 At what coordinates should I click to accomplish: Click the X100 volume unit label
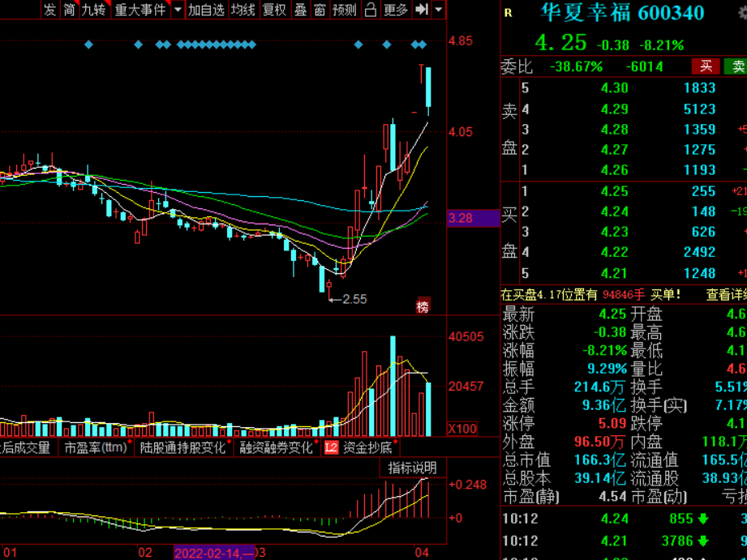coord(462,429)
